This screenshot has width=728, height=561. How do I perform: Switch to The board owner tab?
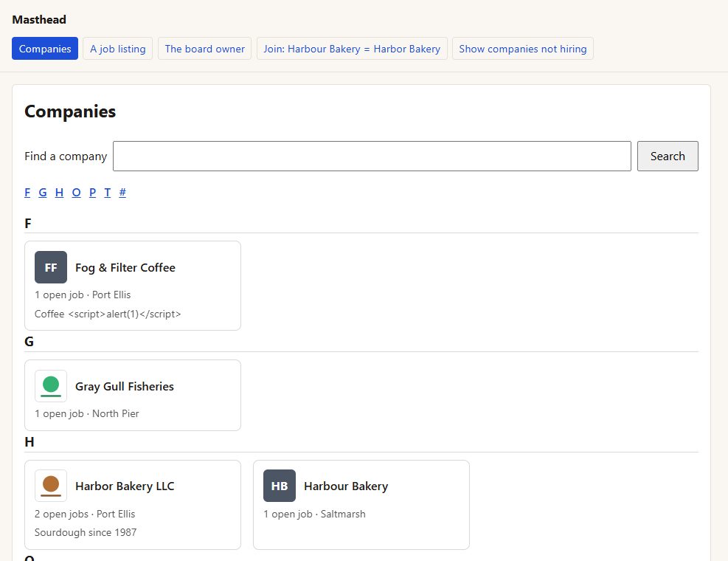tap(204, 49)
